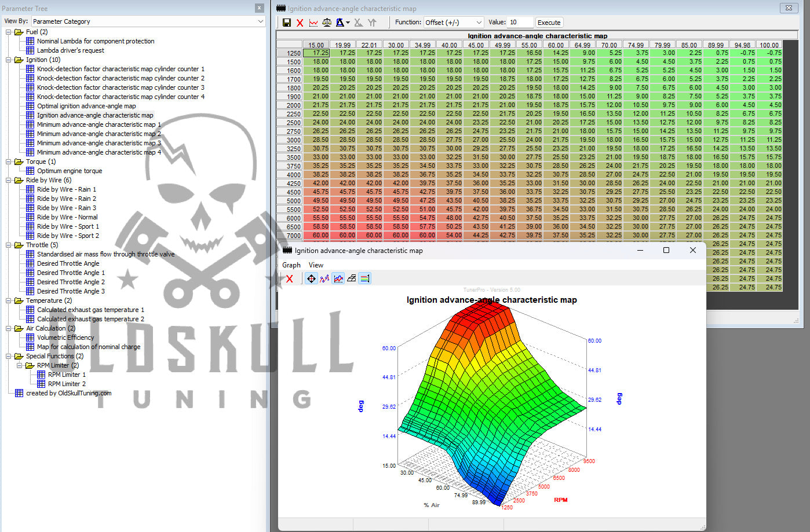
Task: Click the save icon in the map toolbar
Action: [x=286, y=23]
